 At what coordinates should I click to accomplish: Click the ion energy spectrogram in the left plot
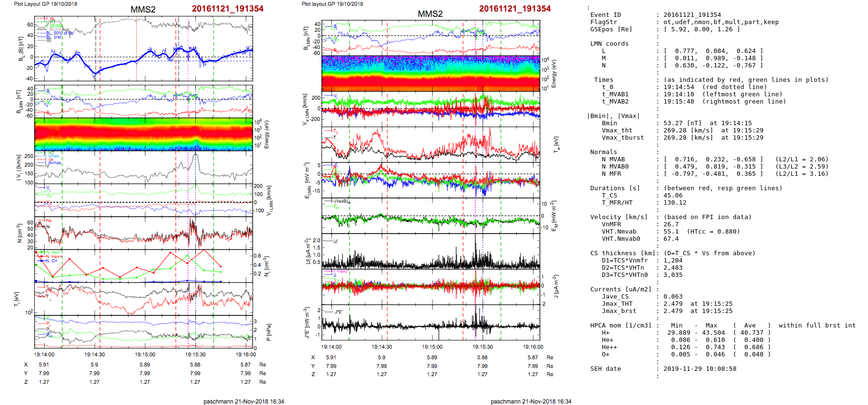pyautogui.click(x=143, y=134)
